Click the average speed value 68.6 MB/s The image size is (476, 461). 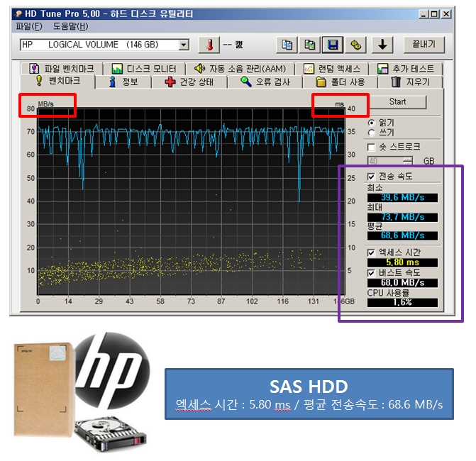click(x=402, y=235)
